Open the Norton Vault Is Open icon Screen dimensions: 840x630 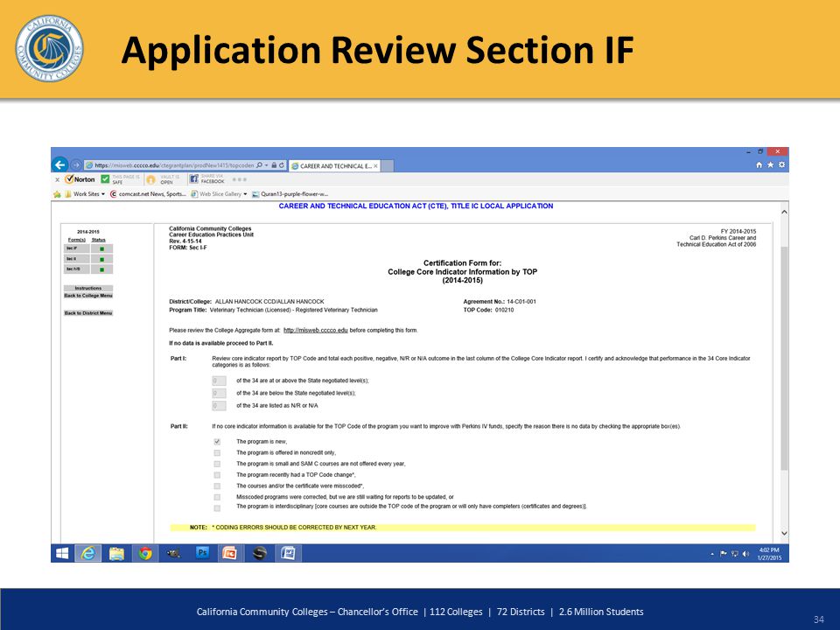(x=151, y=179)
